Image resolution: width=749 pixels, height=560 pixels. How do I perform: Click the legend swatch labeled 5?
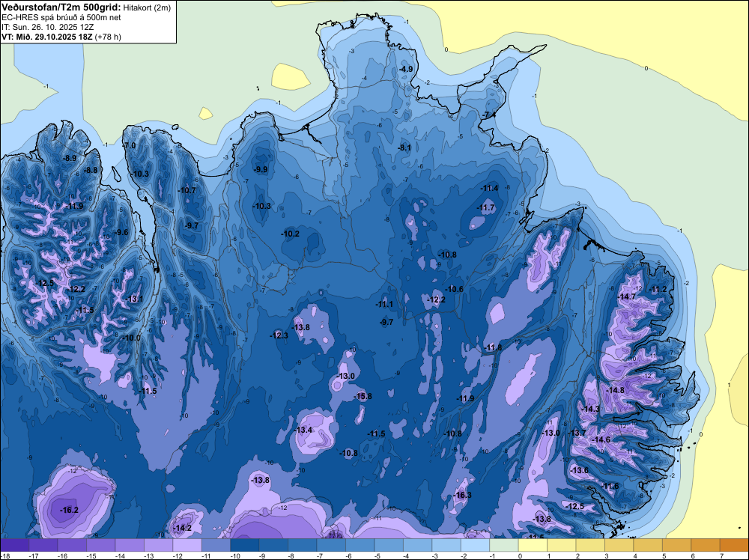coord(677,545)
